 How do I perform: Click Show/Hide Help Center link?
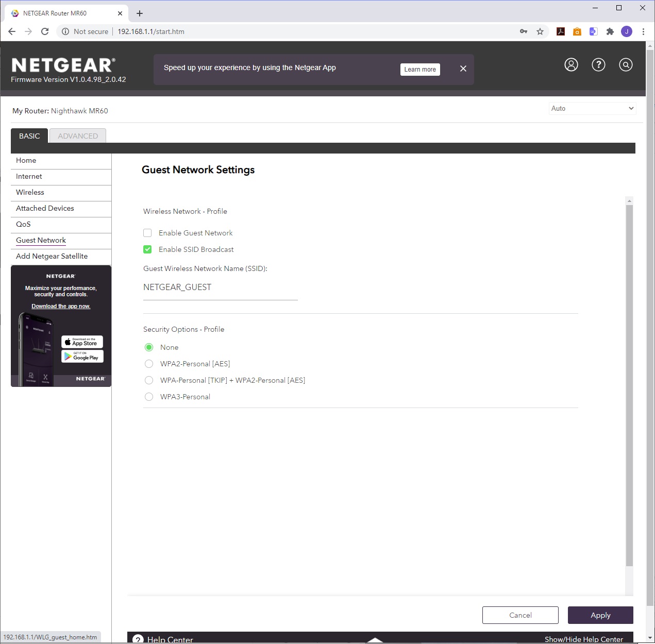(584, 639)
